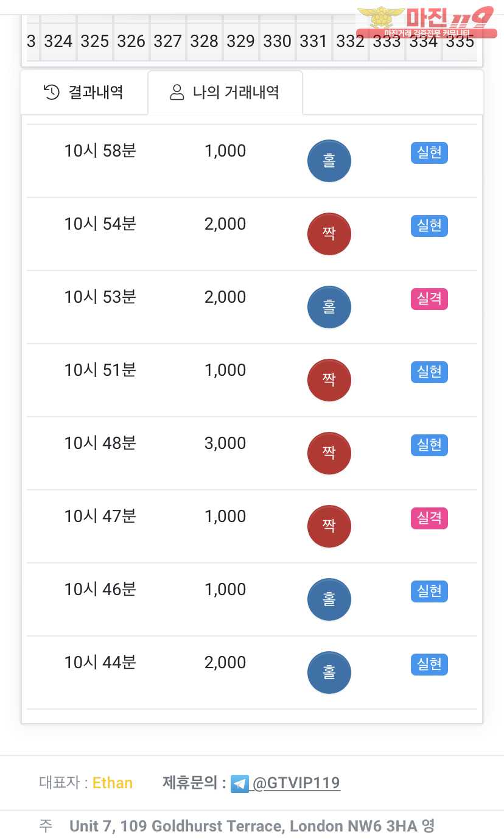This screenshot has width=504, height=840.
Task: Click the person icon on 나의 거래내역 tab
Action: [x=177, y=93]
